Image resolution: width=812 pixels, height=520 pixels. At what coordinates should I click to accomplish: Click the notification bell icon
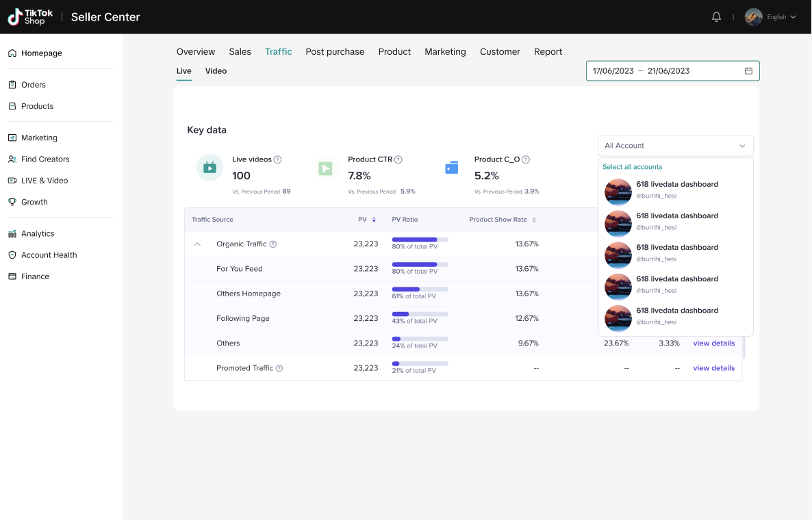pyautogui.click(x=716, y=17)
